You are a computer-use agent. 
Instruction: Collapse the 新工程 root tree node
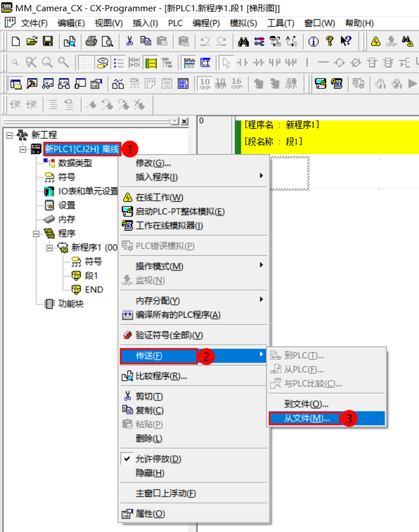click(x=10, y=135)
